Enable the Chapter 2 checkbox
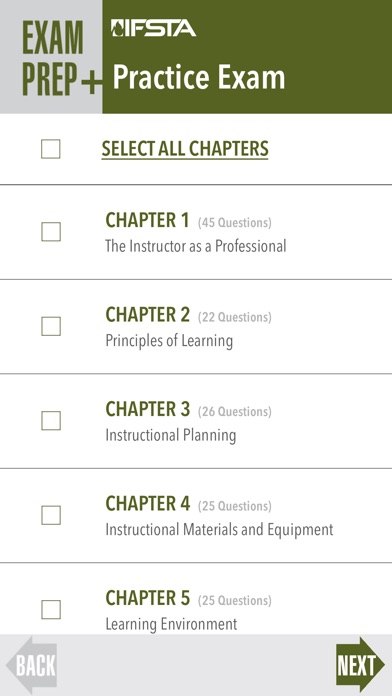This screenshot has height=696, width=392. click(x=51, y=326)
